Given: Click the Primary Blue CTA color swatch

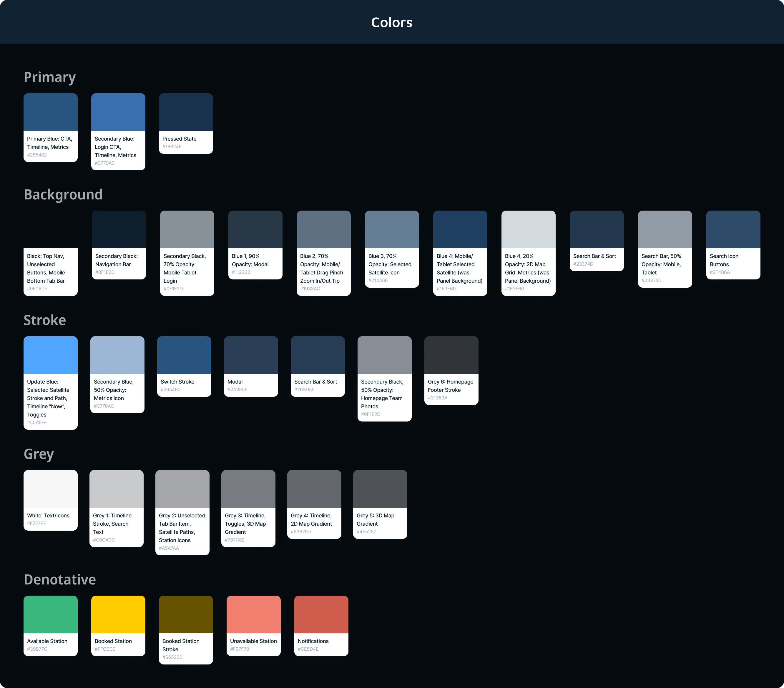Looking at the screenshot, I should click(x=51, y=112).
